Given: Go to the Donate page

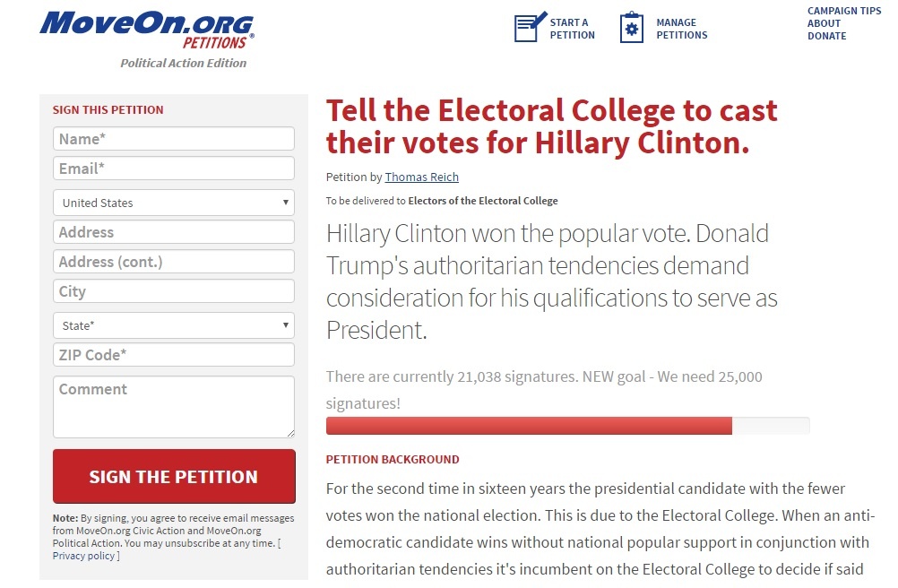Looking at the screenshot, I should click(826, 36).
